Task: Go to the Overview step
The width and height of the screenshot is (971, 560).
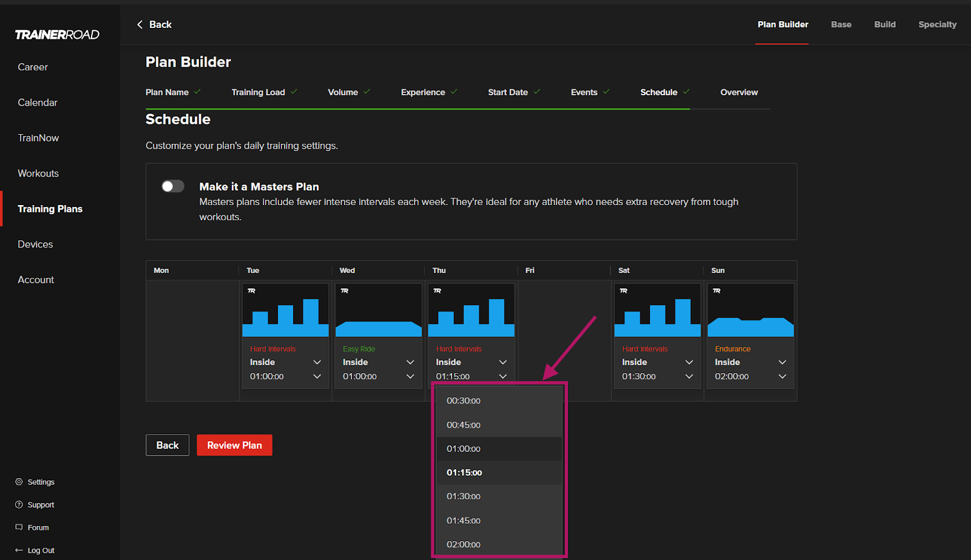Action: 739,92
